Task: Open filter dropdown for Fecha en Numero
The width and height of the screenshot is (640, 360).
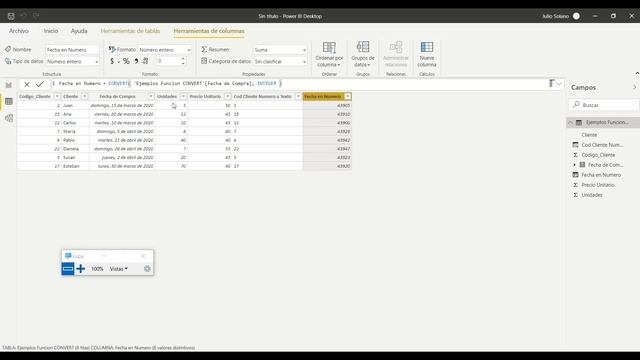Action: pyautogui.click(x=347, y=97)
